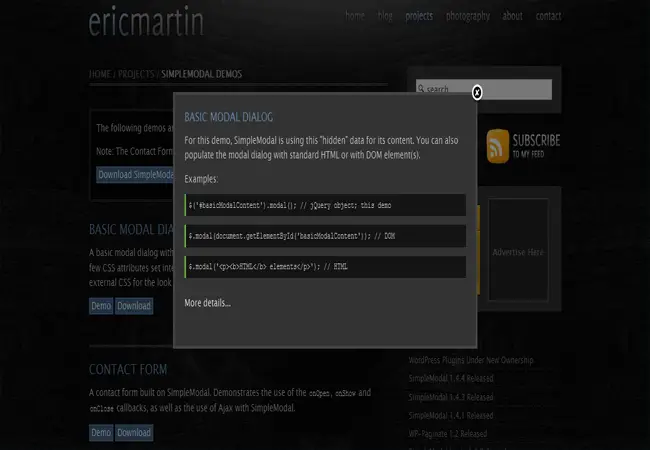Open SimpleModal 1.4.4 Released post

451,378
